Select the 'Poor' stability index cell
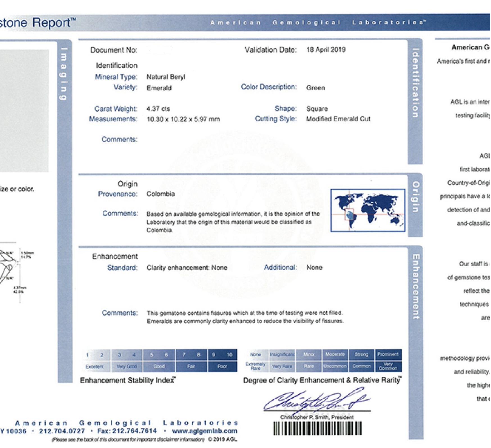The image size is (491, 448). click(222, 366)
